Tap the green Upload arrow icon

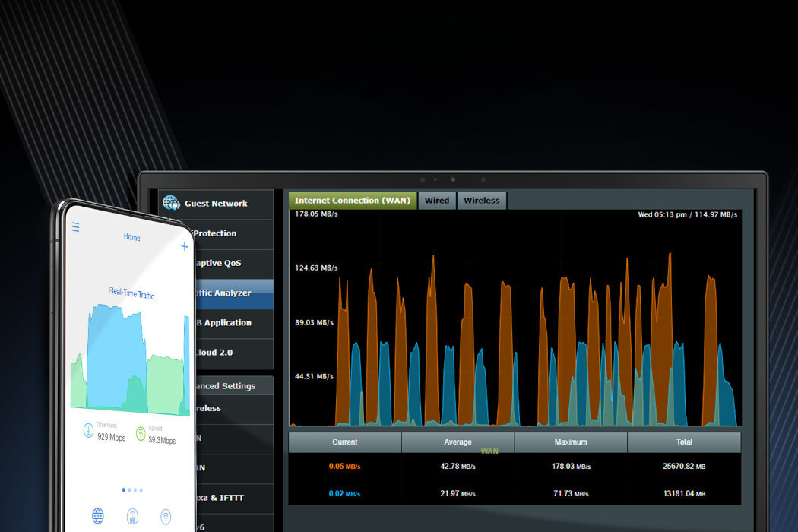140,433
